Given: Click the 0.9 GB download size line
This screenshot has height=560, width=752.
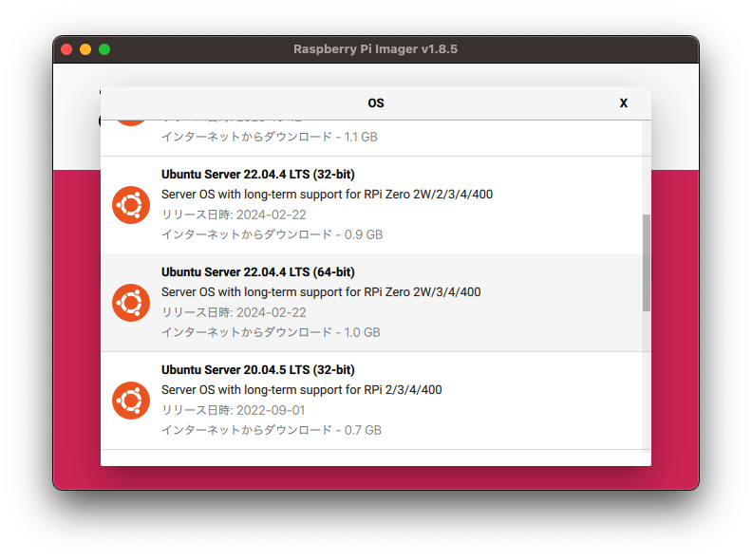Looking at the screenshot, I should coord(272,234).
